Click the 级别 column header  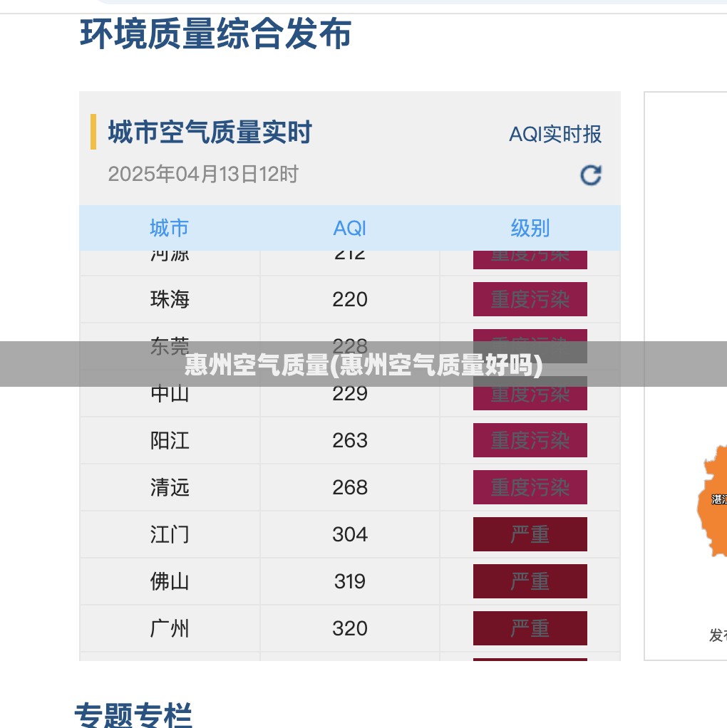coord(530,228)
